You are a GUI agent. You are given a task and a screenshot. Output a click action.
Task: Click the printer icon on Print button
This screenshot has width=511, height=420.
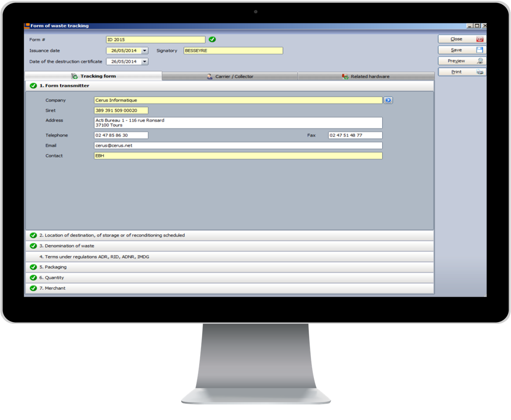480,72
